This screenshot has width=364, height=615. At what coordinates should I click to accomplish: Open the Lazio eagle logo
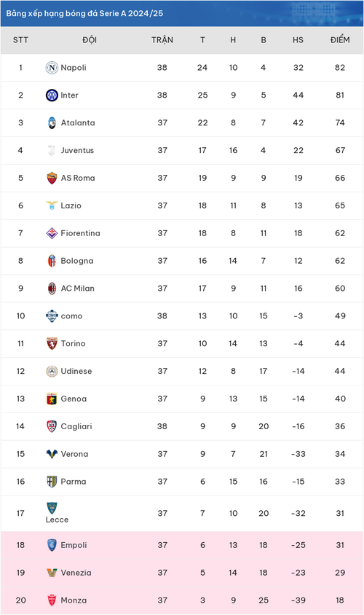(x=52, y=205)
